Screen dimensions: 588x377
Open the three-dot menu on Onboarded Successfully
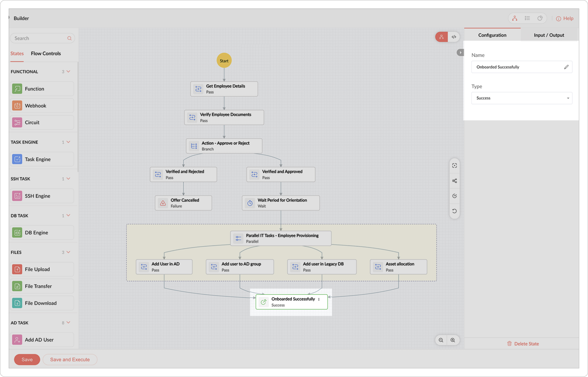pyautogui.click(x=319, y=299)
